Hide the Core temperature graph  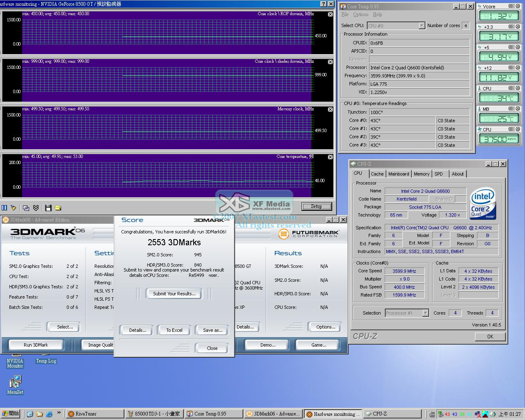(330, 157)
